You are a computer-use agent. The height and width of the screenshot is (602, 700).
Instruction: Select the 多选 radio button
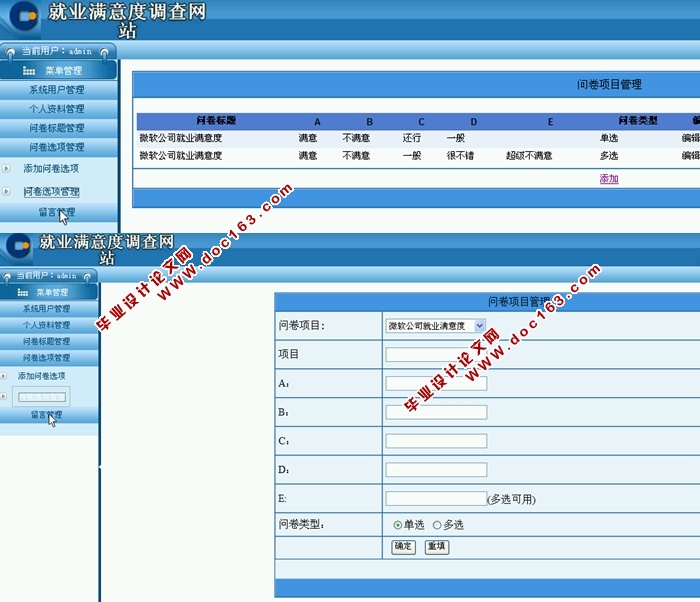[x=437, y=525]
